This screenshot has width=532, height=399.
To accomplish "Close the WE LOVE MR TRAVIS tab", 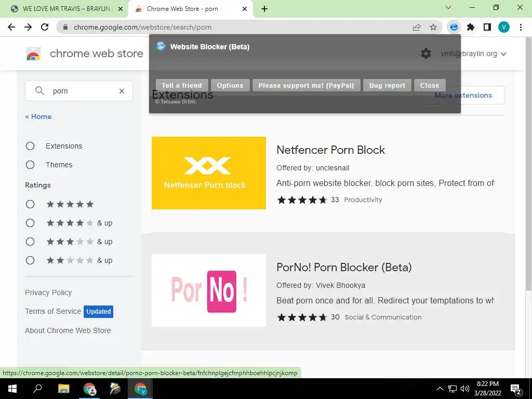I will 121,9.
